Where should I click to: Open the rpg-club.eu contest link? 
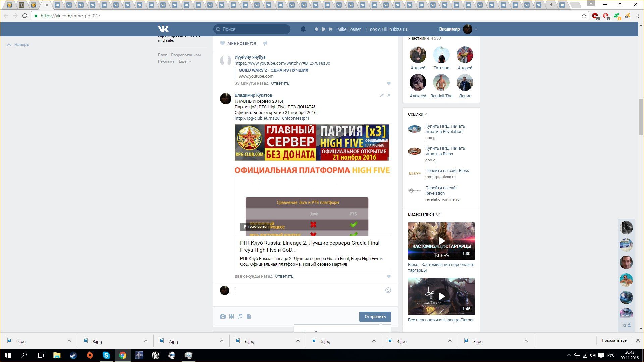[x=272, y=118]
